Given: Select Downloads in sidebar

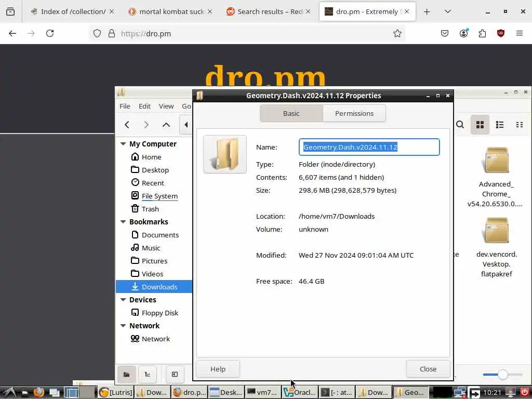Looking at the screenshot, I should [x=154, y=287].
